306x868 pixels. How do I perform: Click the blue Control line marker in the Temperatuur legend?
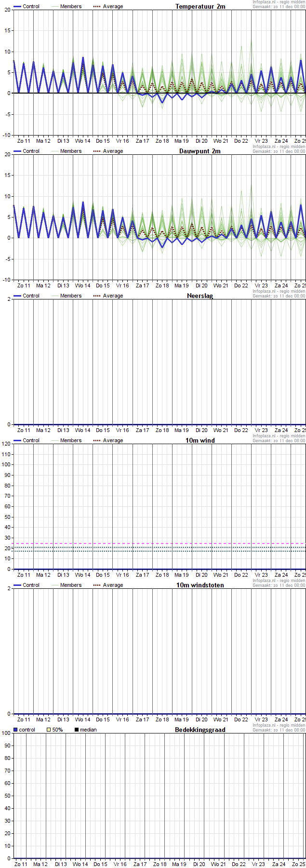click(x=17, y=7)
